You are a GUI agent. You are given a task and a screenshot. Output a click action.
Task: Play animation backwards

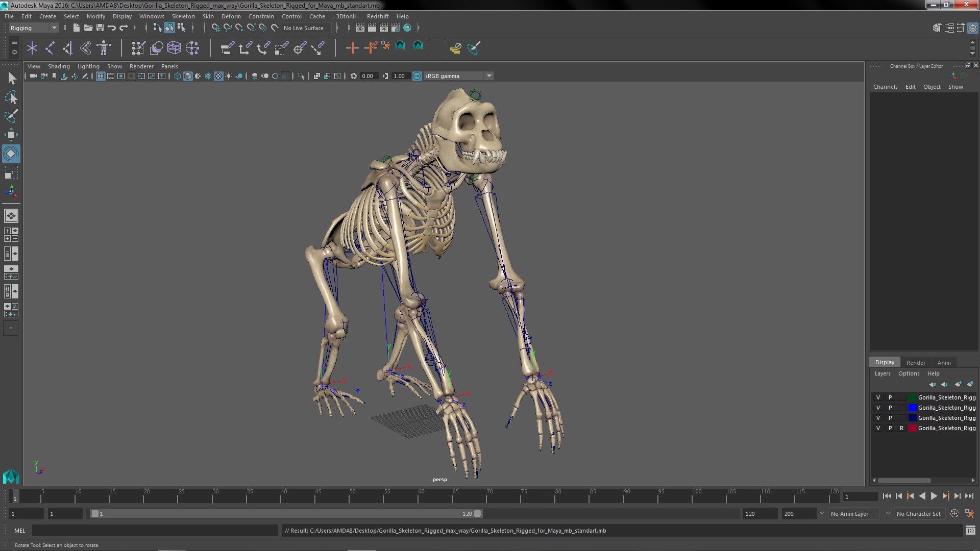(x=922, y=496)
